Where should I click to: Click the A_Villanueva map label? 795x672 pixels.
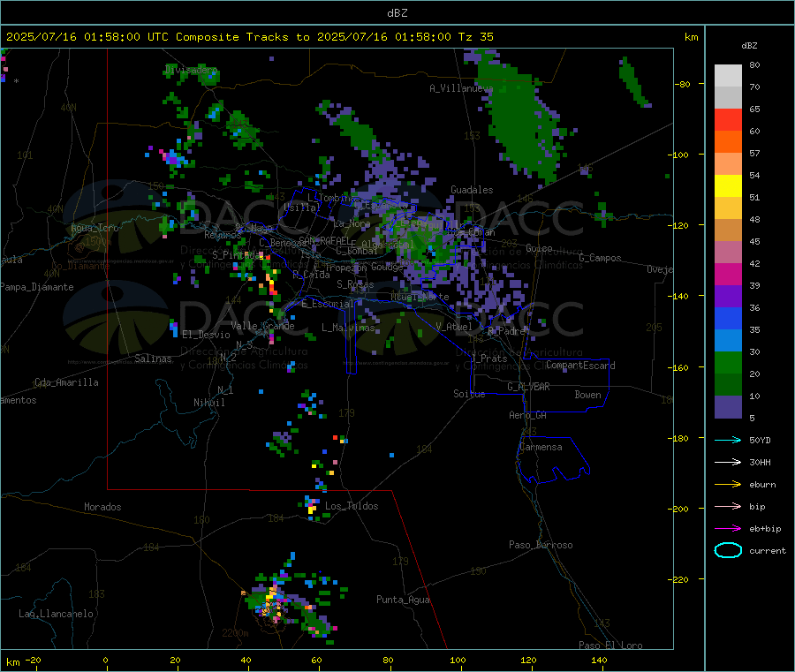point(461,88)
